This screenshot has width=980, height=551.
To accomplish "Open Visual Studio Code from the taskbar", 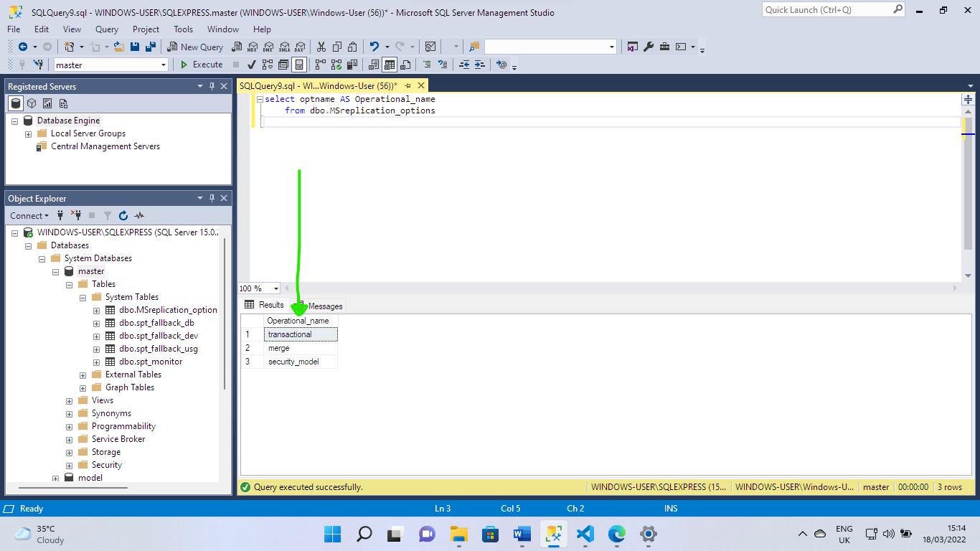I will (585, 534).
